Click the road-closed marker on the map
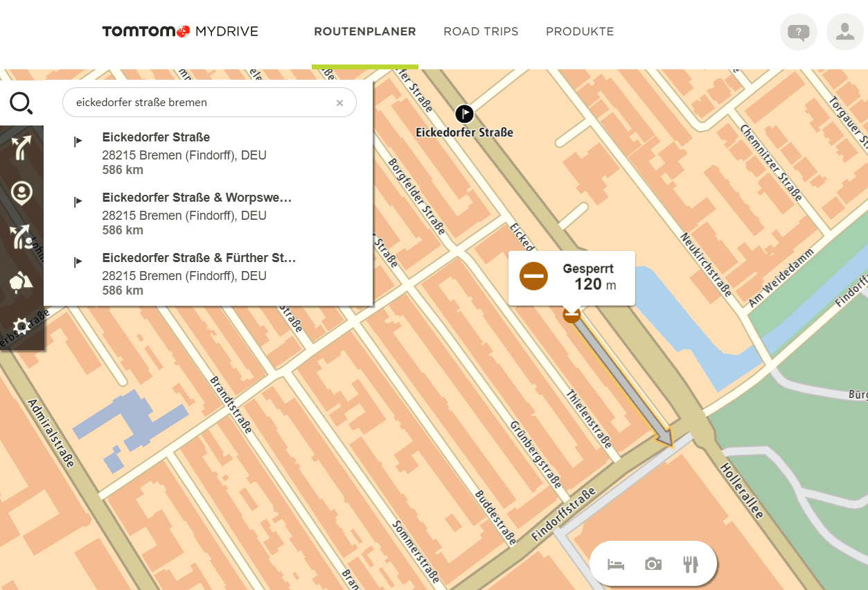This screenshot has height=590, width=868. click(572, 315)
